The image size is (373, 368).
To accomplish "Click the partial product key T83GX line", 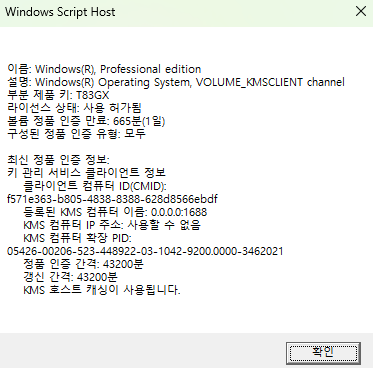I will tap(58, 95).
